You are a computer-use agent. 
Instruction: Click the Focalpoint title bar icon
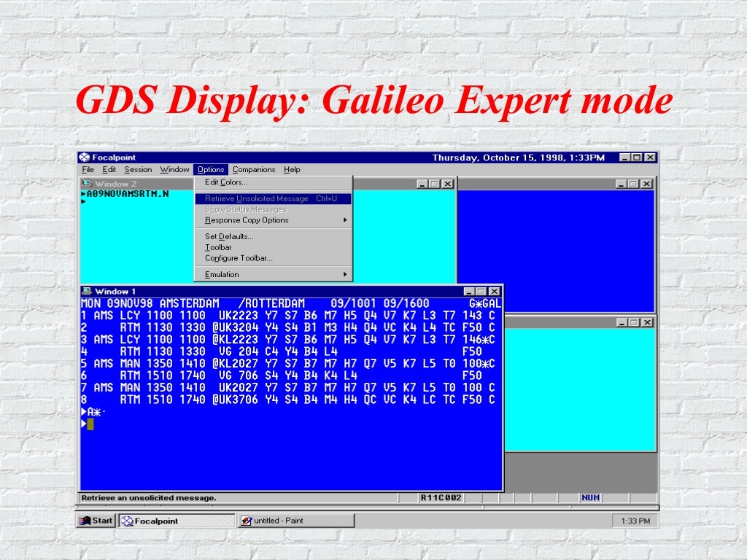[85, 157]
